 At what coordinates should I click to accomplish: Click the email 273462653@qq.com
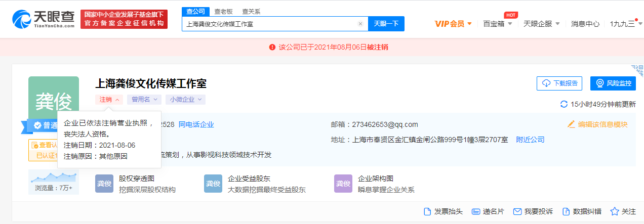pos(385,124)
